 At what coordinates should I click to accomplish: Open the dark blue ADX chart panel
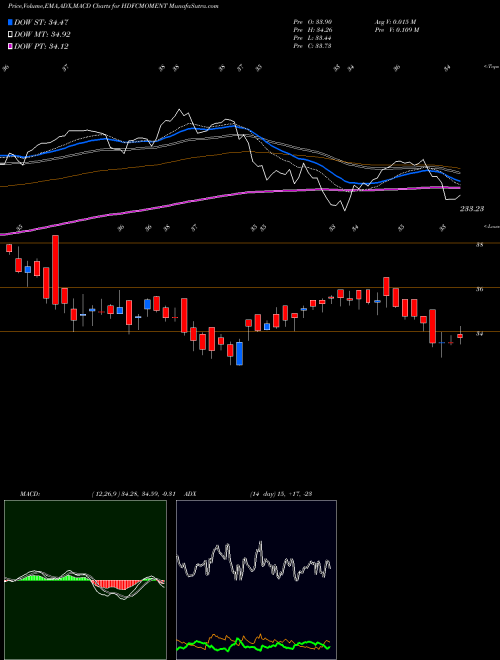click(256, 580)
